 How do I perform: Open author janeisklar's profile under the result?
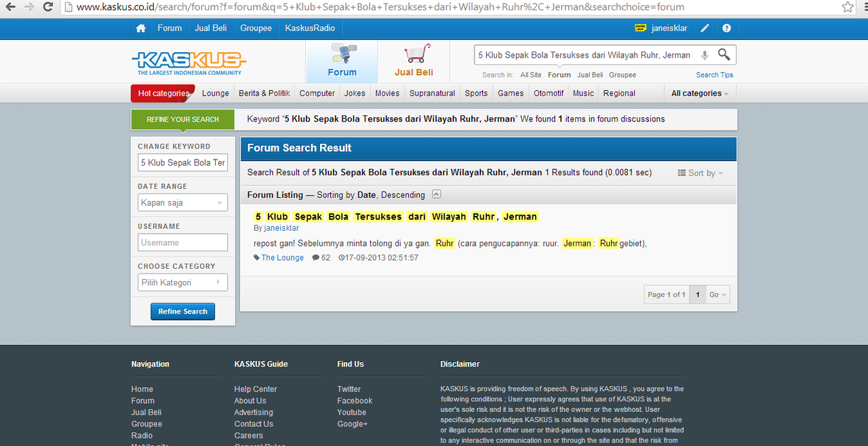pyautogui.click(x=281, y=228)
